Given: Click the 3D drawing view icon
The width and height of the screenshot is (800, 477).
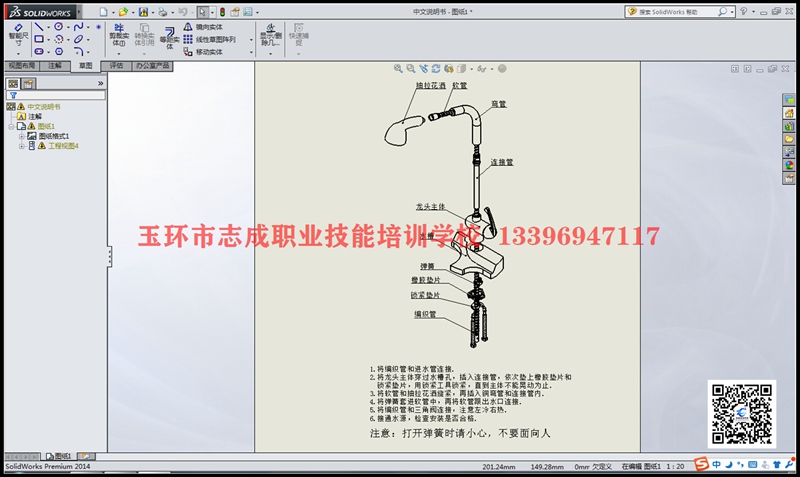Looking at the screenshot, I should tap(448, 68).
